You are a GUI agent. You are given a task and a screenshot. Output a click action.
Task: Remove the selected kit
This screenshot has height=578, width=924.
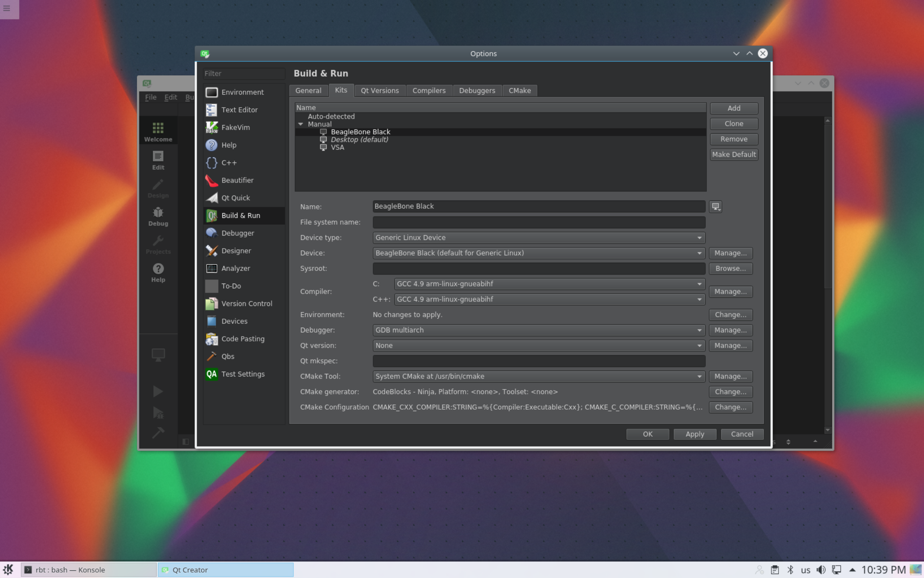(x=733, y=139)
